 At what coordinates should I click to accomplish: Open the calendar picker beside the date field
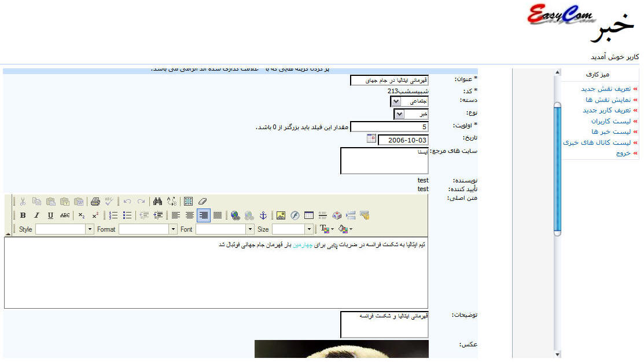371,139
